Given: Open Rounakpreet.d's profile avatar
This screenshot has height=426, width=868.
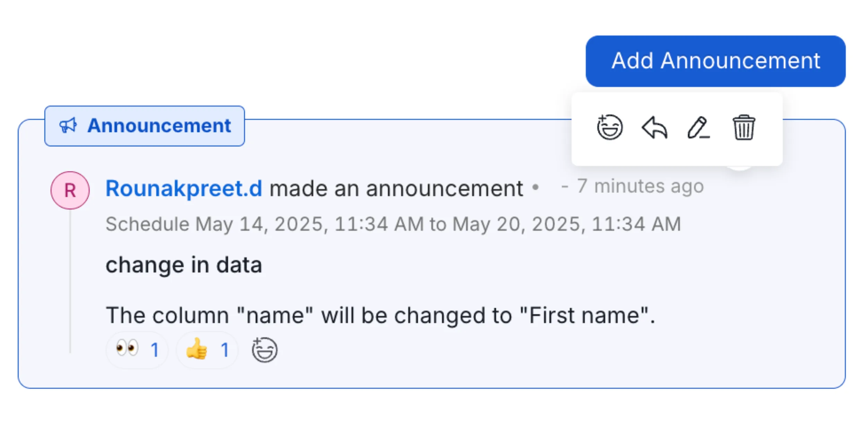Looking at the screenshot, I should (x=70, y=190).
